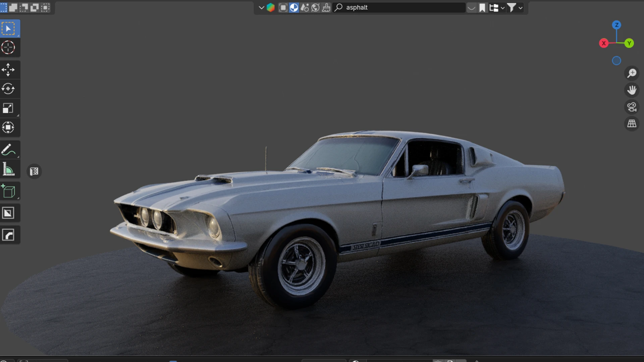
Task: Open the asset categories tree dropdown
Action: click(x=497, y=7)
